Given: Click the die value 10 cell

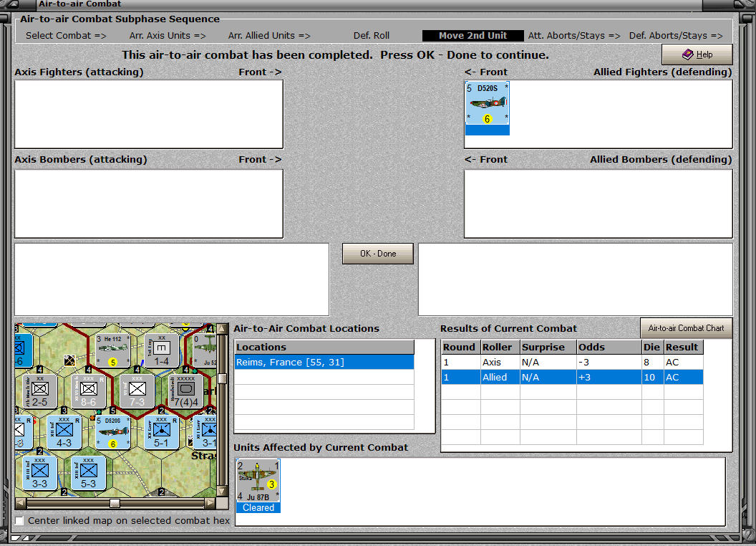Looking at the screenshot, I should [652, 377].
